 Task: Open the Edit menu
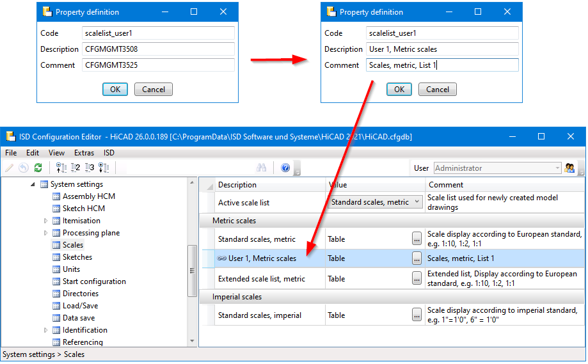[33, 152]
